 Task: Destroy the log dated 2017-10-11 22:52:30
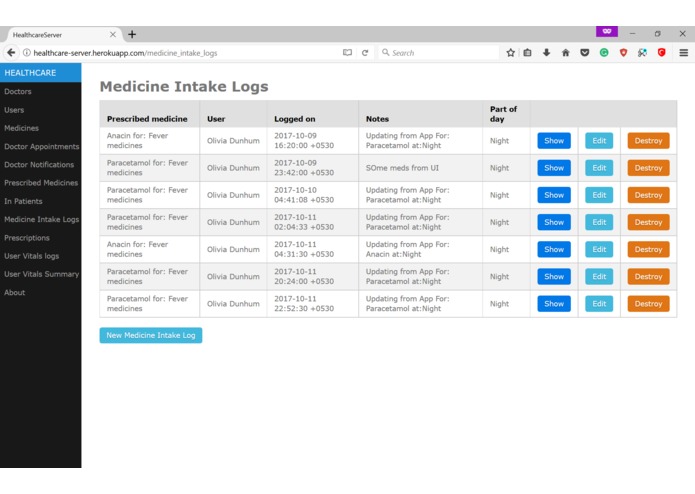tap(648, 304)
